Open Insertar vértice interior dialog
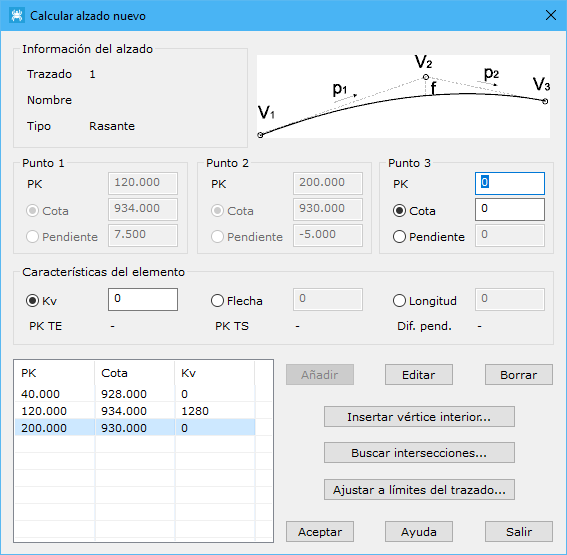This screenshot has width=567, height=555. coord(419,417)
